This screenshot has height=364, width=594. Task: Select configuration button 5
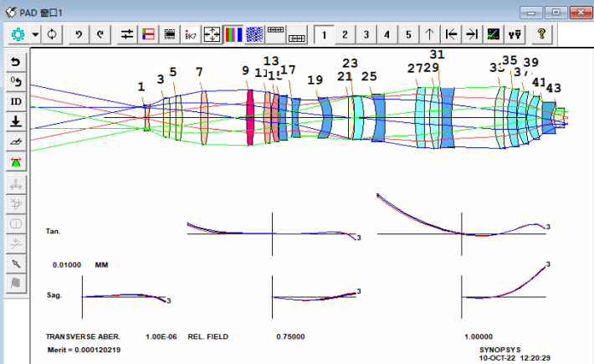(x=408, y=35)
